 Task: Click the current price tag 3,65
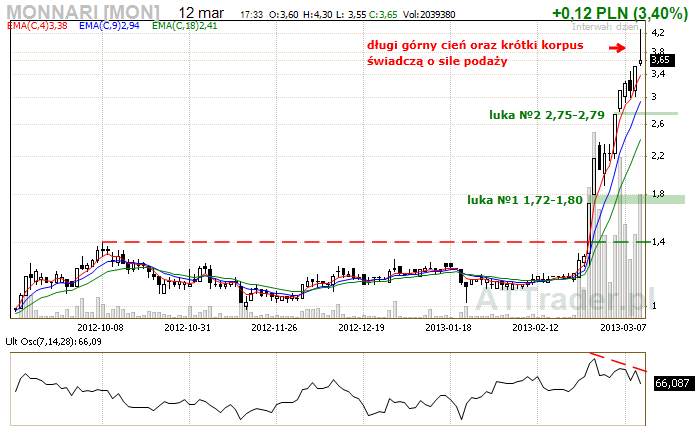tap(662, 60)
